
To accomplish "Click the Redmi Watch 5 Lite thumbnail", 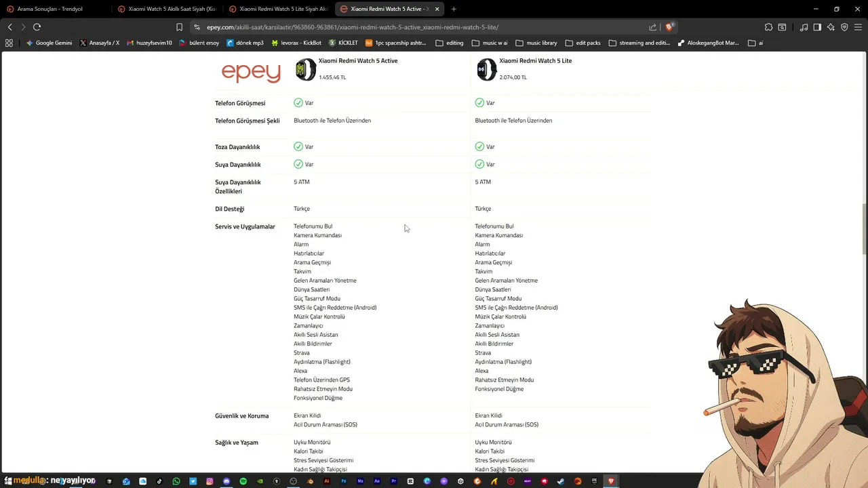I will click(487, 69).
